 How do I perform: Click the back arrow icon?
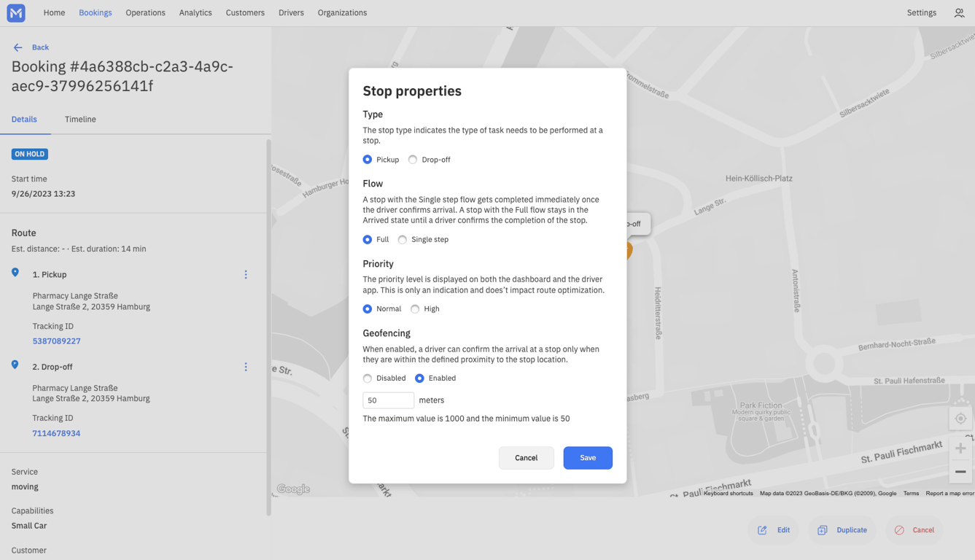(18, 47)
